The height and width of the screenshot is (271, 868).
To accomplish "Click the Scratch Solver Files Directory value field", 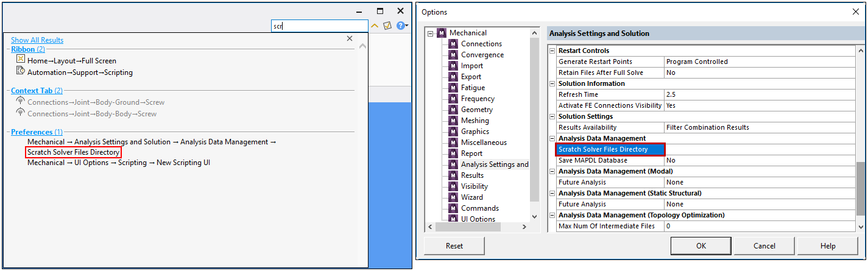I will (x=760, y=149).
